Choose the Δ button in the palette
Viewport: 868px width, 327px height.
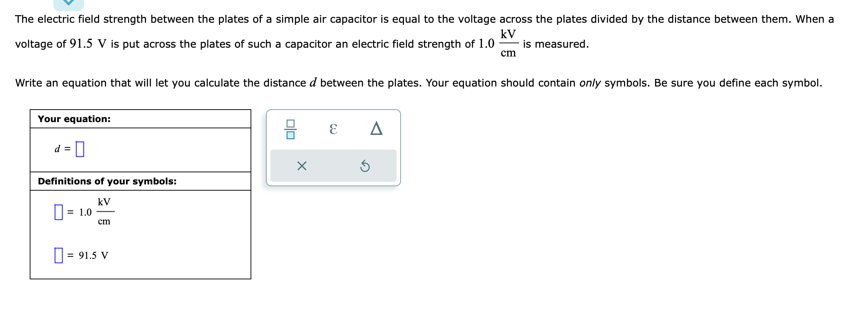click(x=376, y=129)
